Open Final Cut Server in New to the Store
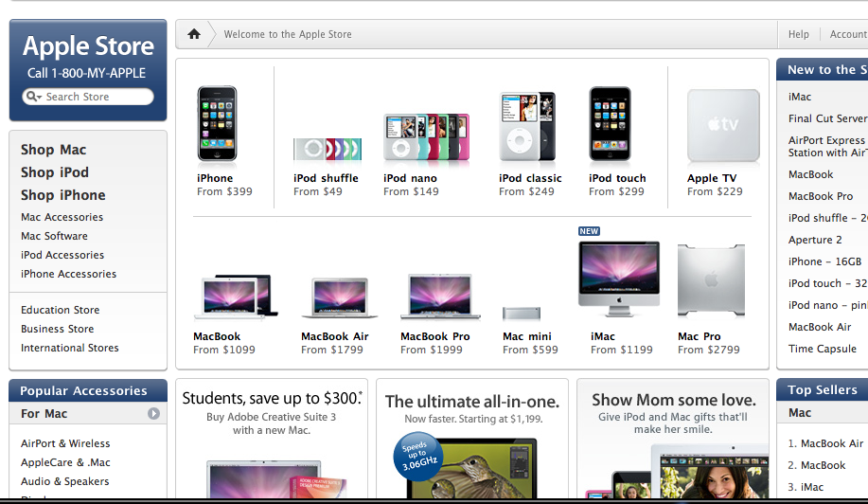868x504 pixels. tap(828, 118)
